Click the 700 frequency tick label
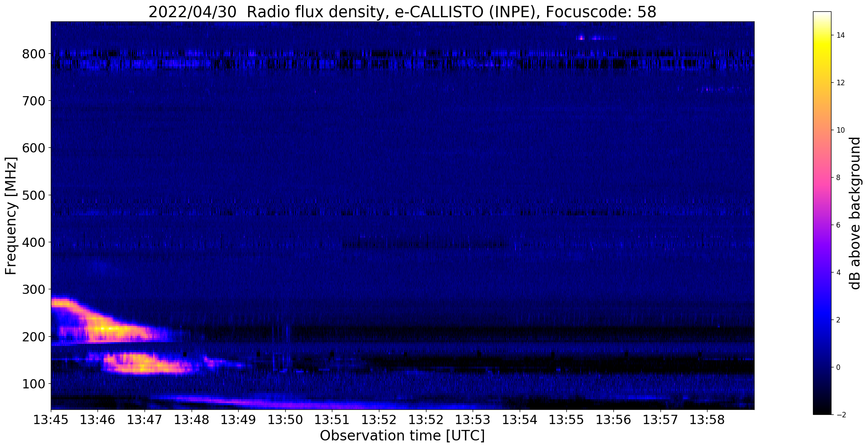The height and width of the screenshot is (448, 868). point(33,101)
